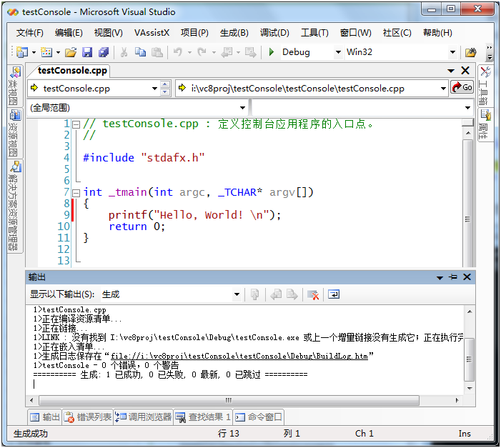Open the 编辑(E) menu
Viewport: 501px width, 448px height.
point(69,33)
